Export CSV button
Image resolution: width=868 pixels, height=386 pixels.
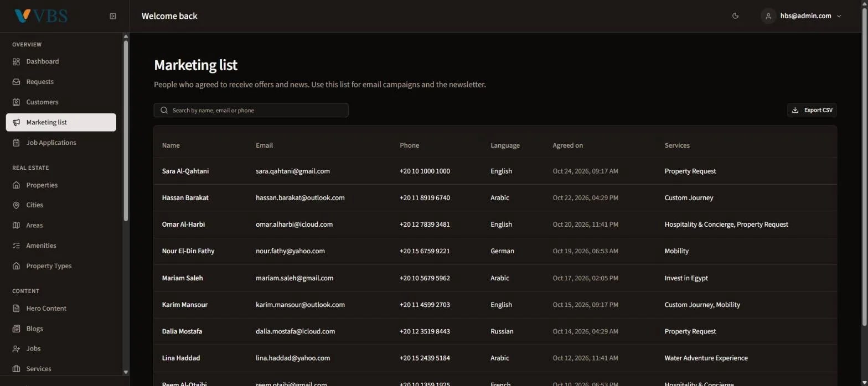[x=812, y=110]
